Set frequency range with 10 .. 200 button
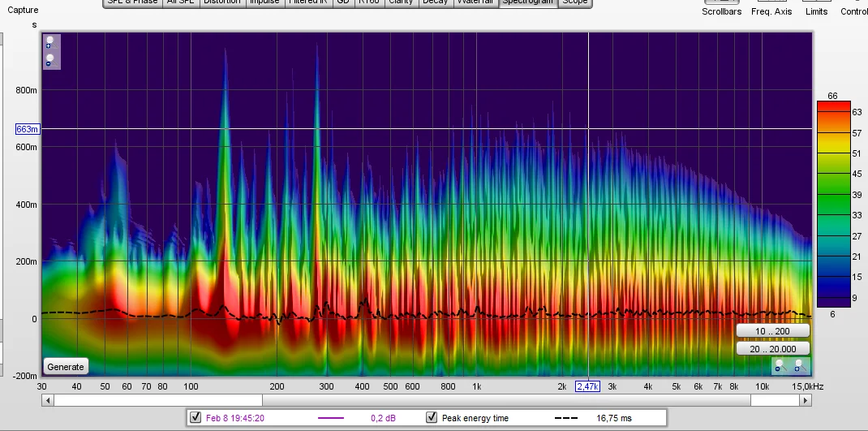Image resolution: width=868 pixels, height=431 pixels. click(773, 331)
